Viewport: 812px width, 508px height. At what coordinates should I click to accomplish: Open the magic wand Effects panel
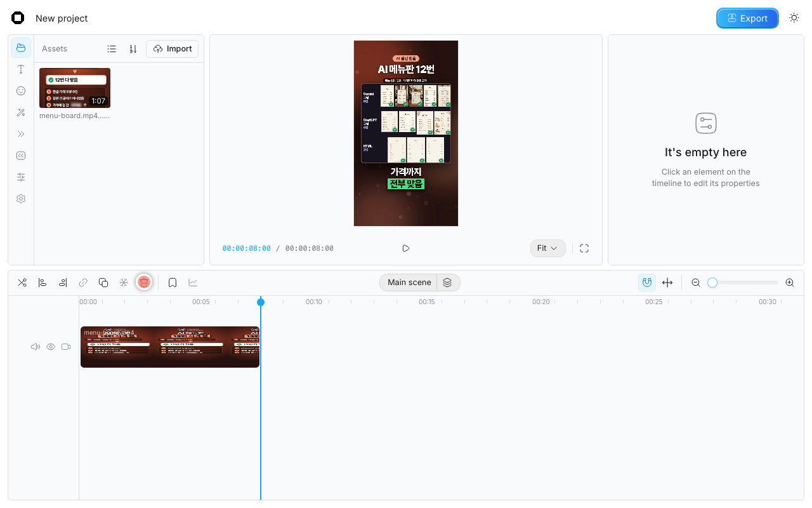point(21,112)
